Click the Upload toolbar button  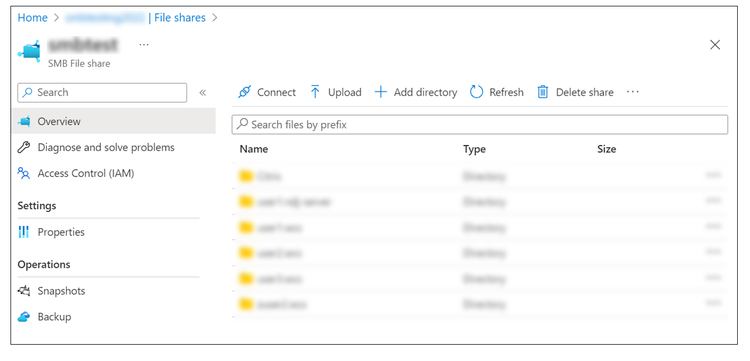tap(335, 92)
